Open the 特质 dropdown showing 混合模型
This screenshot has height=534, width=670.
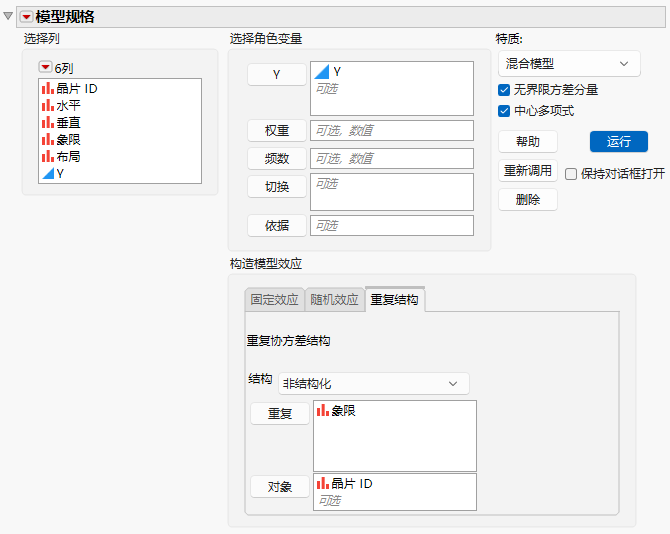point(569,64)
